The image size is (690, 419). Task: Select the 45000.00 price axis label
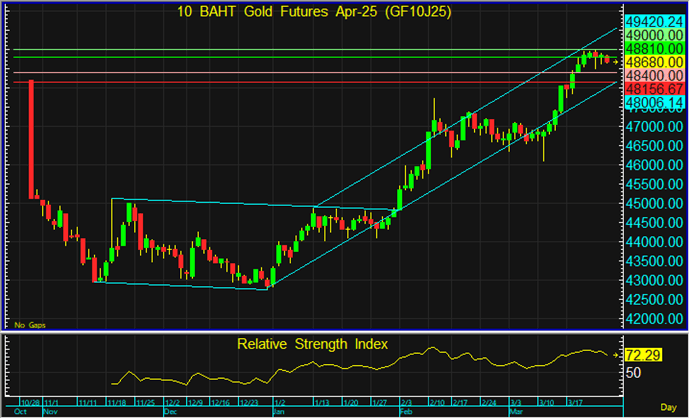click(x=654, y=204)
